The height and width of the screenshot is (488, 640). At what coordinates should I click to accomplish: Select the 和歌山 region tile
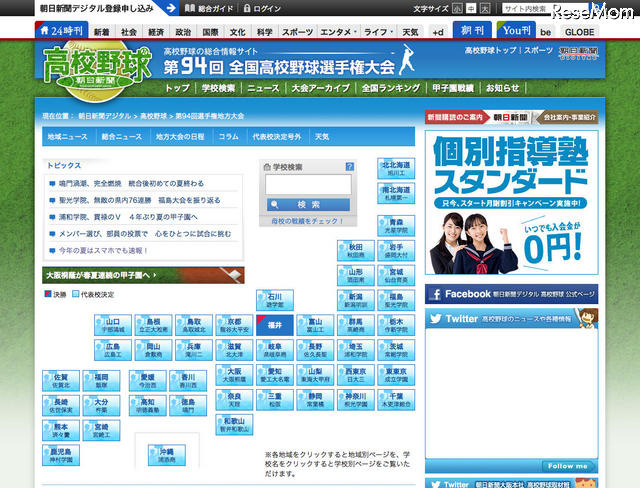(234, 425)
